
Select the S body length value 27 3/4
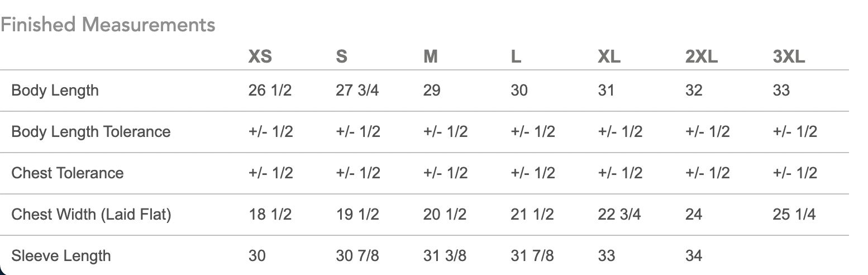click(x=357, y=91)
